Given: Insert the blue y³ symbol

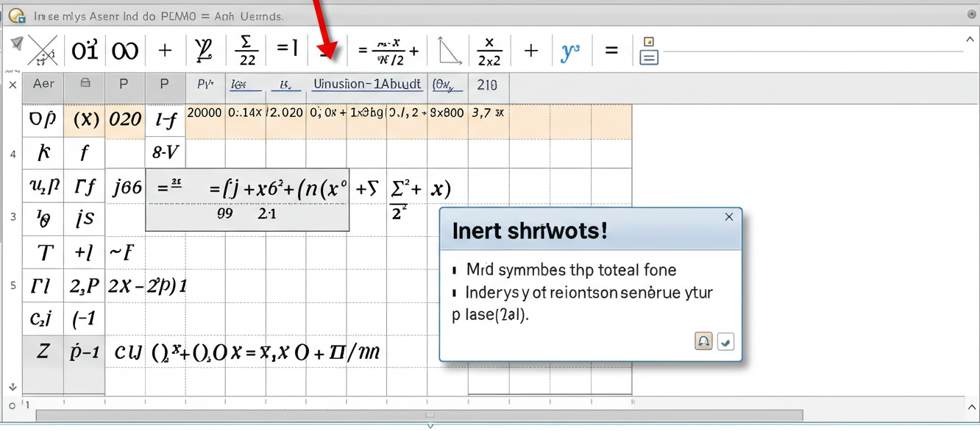Looking at the screenshot, I should click(x=570, y=51).
